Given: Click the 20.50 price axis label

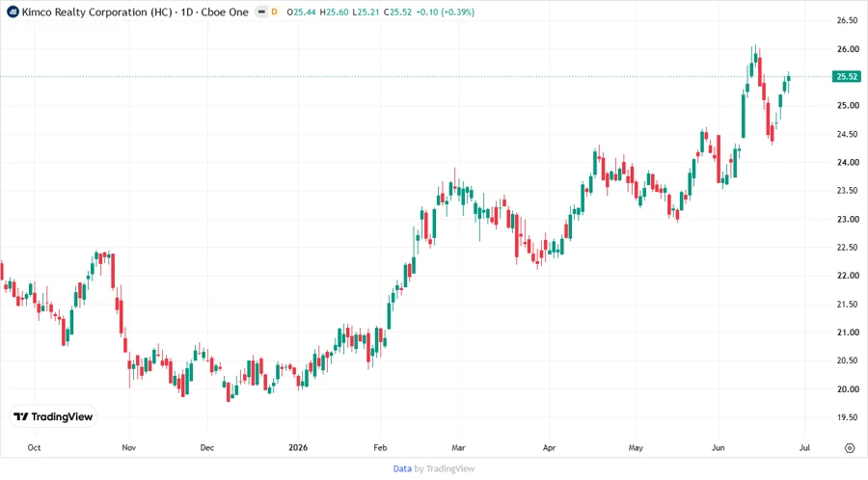Looking at the screenshot, I should pyautogui.click(x=848, y=360).
